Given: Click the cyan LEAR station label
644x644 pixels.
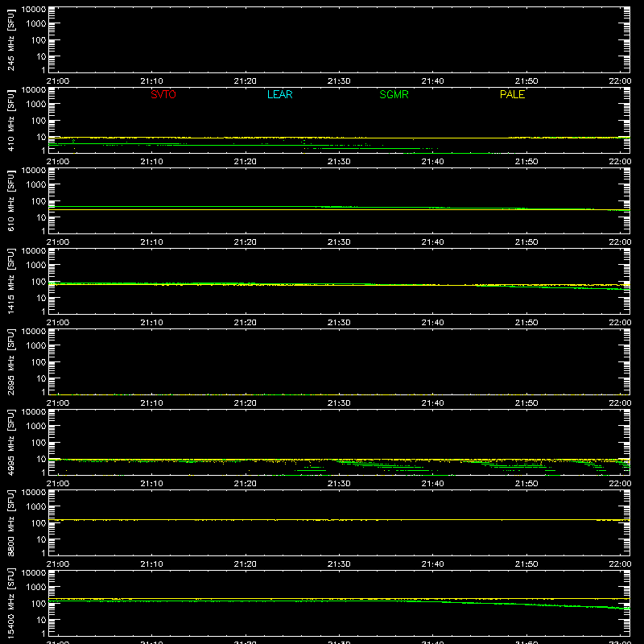Looking at the screenshot, I should (x=279, y=94).
